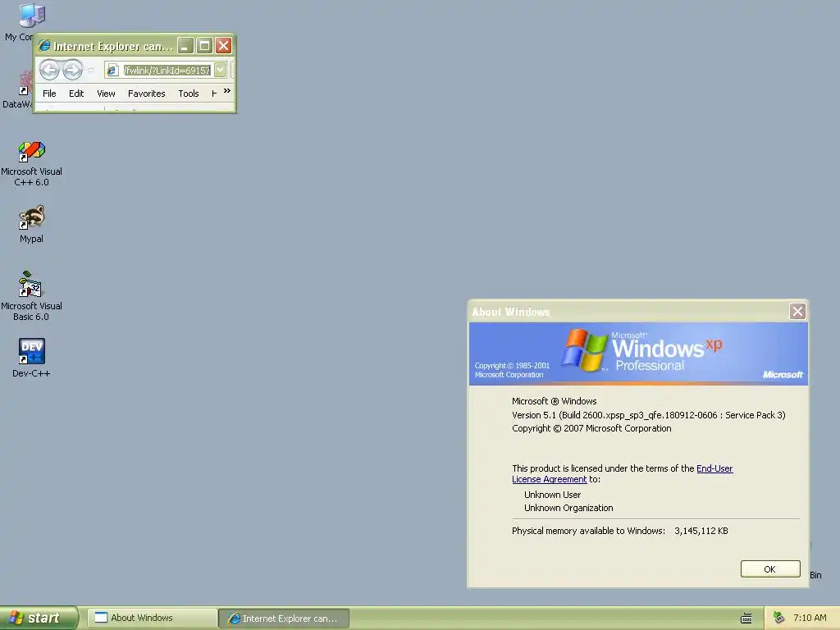The width and height of the screenshot is (840, 630).
Task: Click the 7:10 AM clock
Action: pos(810,618)
